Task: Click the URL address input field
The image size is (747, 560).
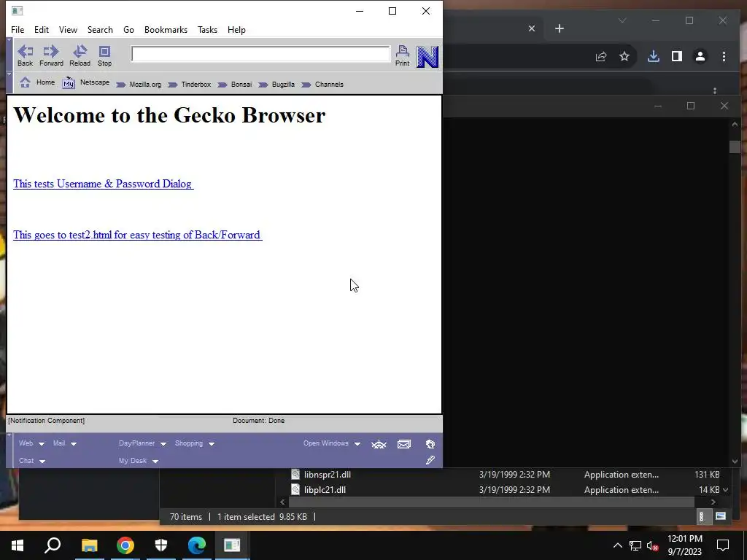Action: pyautogui.click(x=260, y=54)
